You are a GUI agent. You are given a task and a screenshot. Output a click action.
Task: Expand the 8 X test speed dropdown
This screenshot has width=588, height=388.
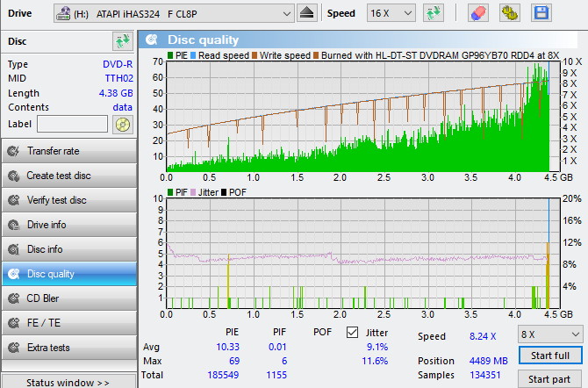click(550, 334)
